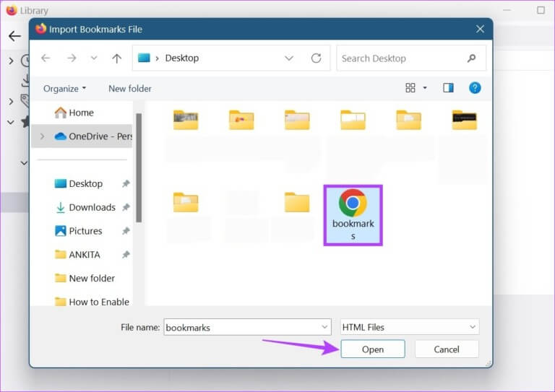Screen dimensions: 555x392
Task: Refresh the Desktop folder view
Action: [316, 58]
